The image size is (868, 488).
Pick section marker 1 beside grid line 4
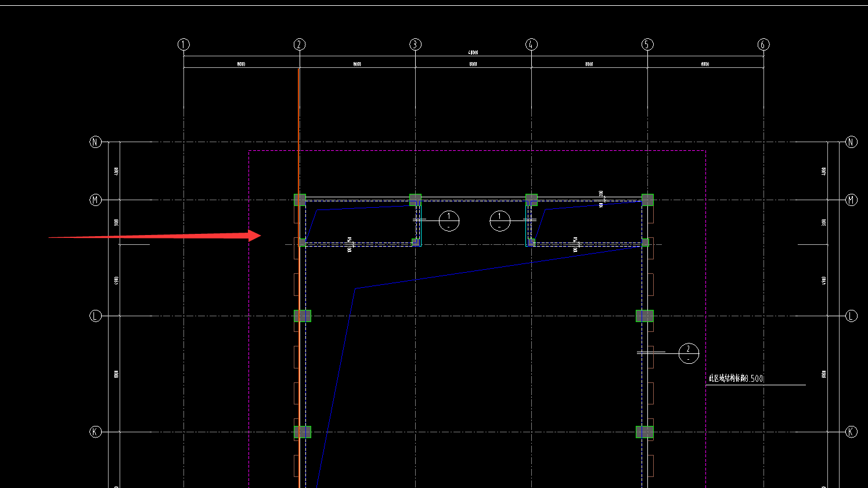click(x=500, y=221)
